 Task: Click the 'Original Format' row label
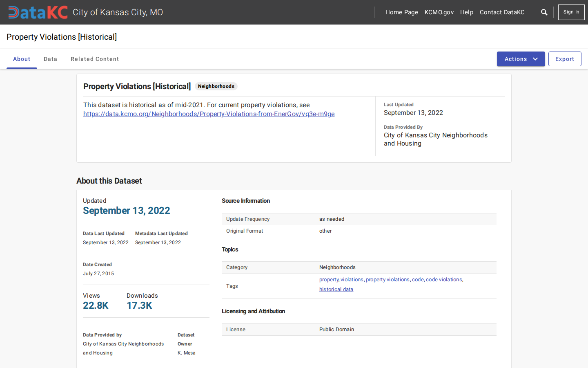coord(245,231)
